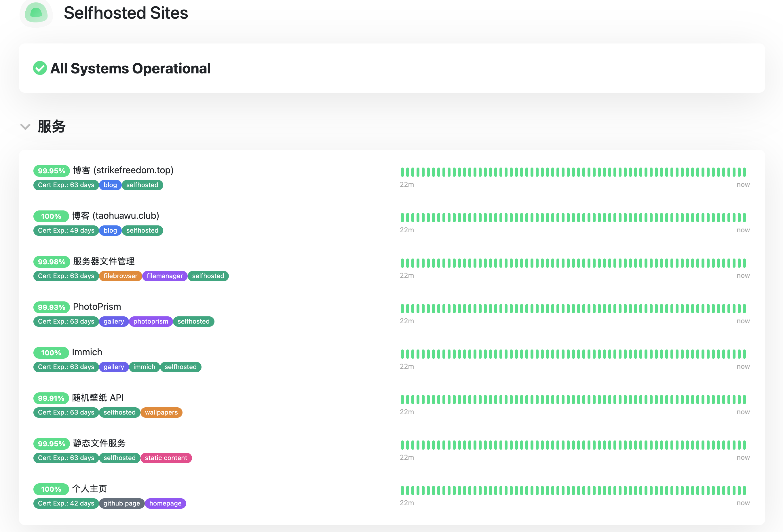The height and width of the screenshot is (532, 783).
Task: Click Cert Exp.: 42 days tag
Action: [x=66, y=504]
